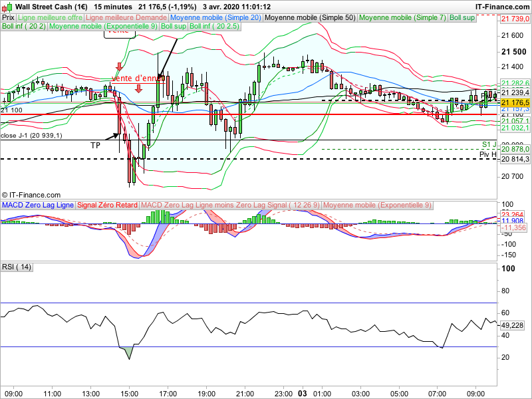Click the 21 176,5 (-1,19%) quote in header
This screenshot has height=399, width=532.
pyautogui.click(x=168, y=7)
